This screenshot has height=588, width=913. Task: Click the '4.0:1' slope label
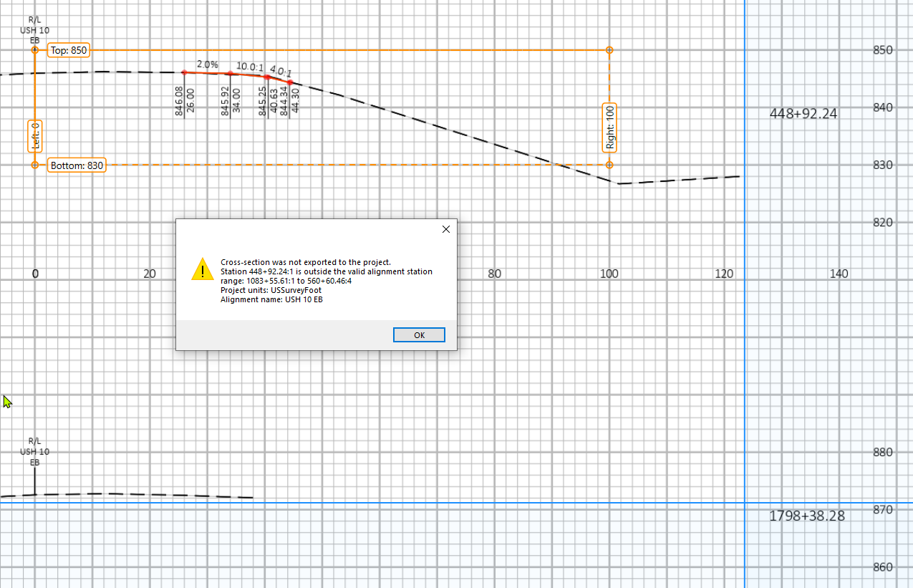(x=281, y=72)
